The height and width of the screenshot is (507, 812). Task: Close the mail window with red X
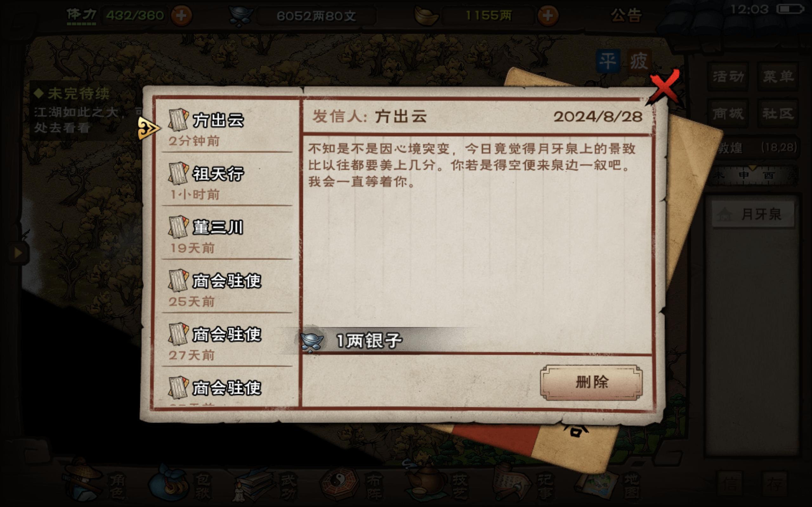(x=665, y=87)
